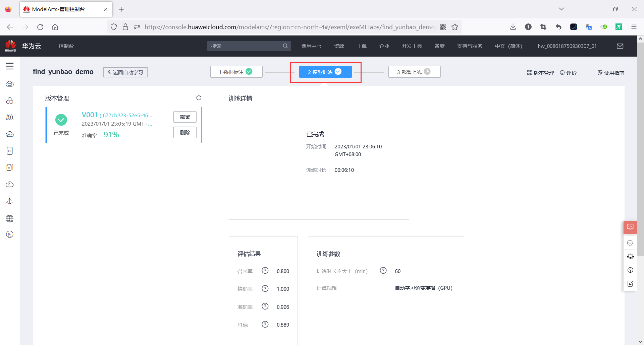Open Firefox application menu
644x345 pixels.
click(634, 27)
